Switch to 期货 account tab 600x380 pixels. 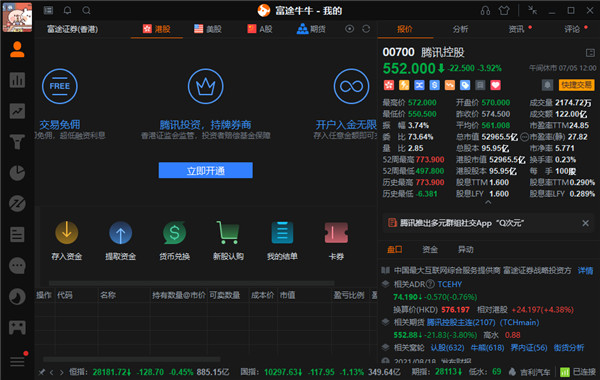[x=311, y=29]
